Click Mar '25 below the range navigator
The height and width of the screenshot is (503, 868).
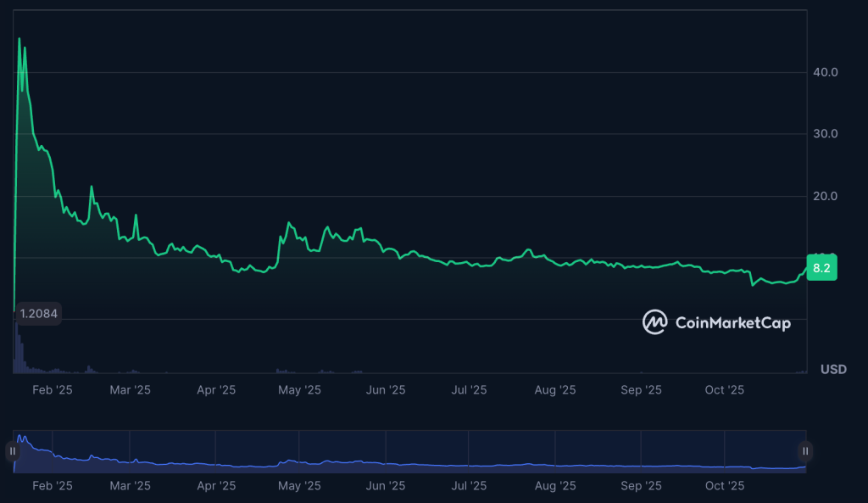click(130, 486)
